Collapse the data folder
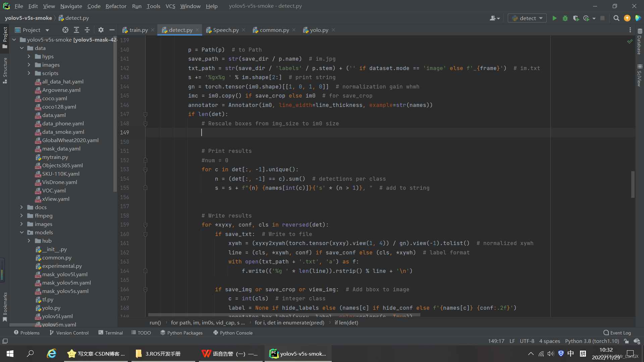The height and width of the screenshot is (362, 644). pos(21,48)
